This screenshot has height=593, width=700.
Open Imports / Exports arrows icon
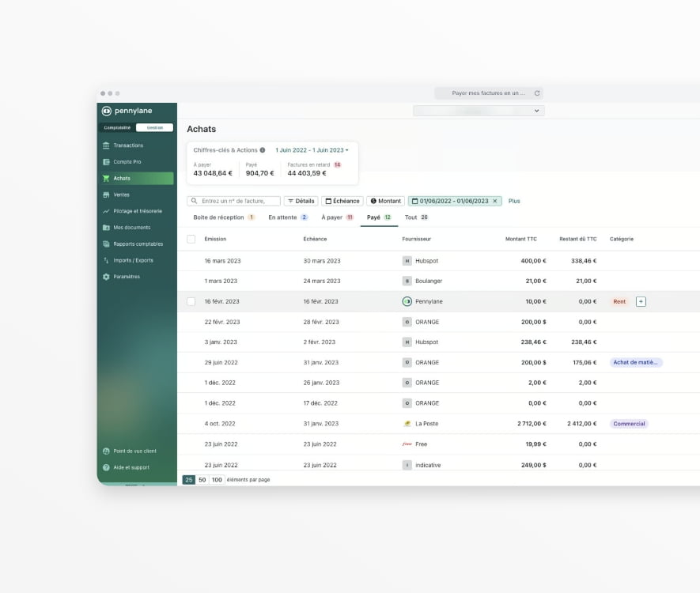(106, 261)
